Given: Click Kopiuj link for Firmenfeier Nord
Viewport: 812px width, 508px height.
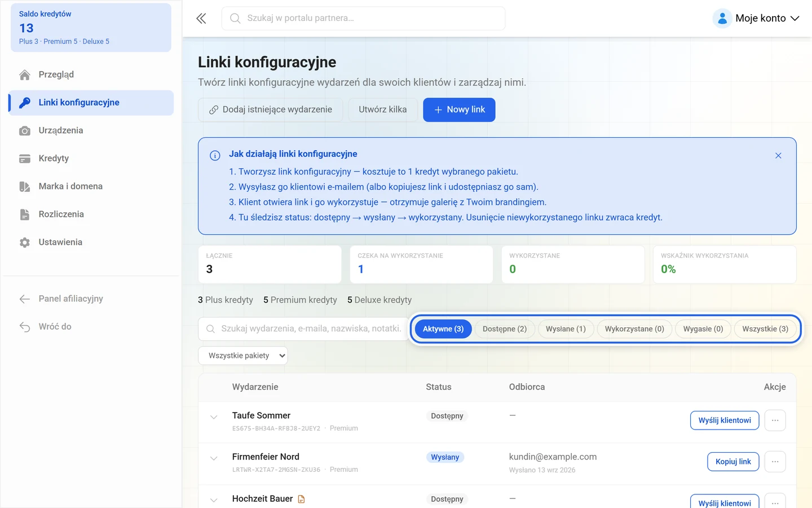Looking at the screenshot, I should pyautogui.click(x=733, y=462).
